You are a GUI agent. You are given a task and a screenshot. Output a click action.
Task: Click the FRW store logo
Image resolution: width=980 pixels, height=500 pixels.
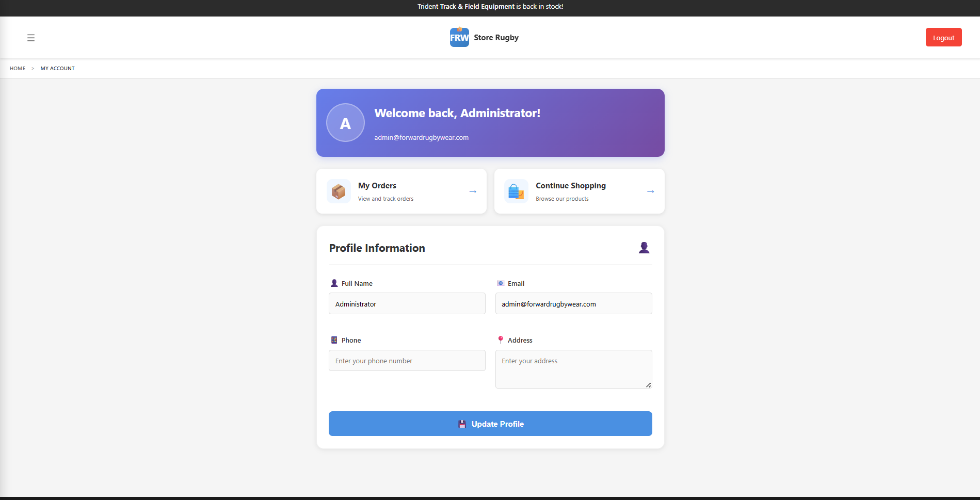tap(459, 38)
